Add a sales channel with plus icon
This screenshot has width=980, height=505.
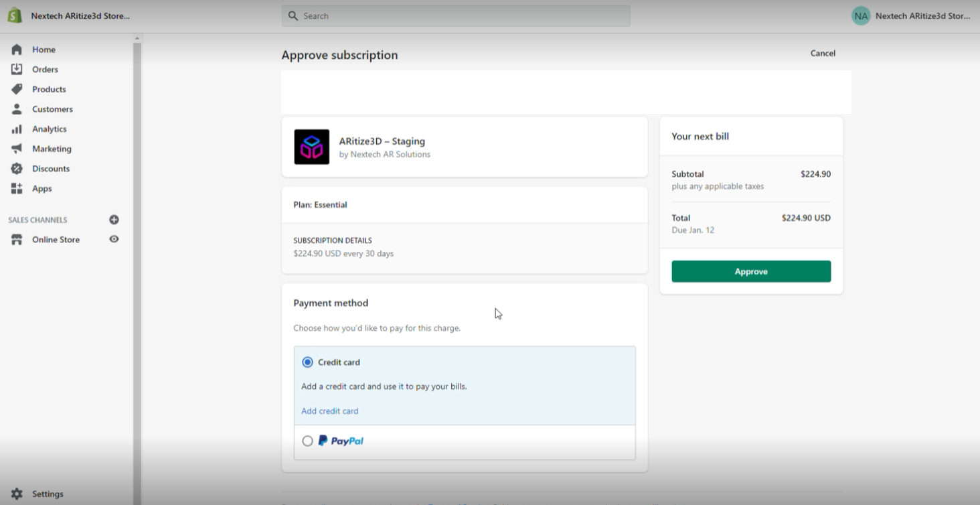tap(114, 220)
